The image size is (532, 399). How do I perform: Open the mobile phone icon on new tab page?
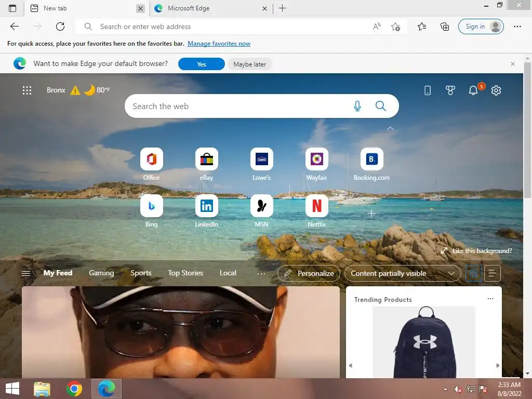click(428, 90)
